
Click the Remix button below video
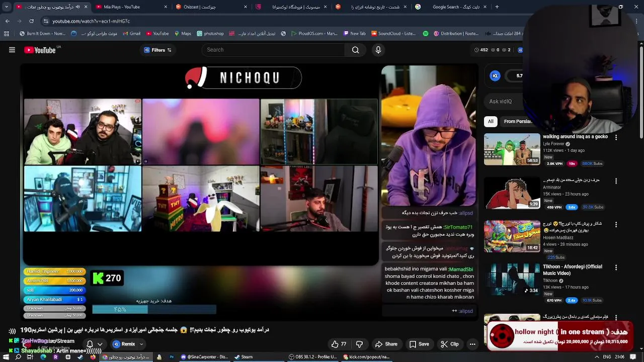coord(124,344)
